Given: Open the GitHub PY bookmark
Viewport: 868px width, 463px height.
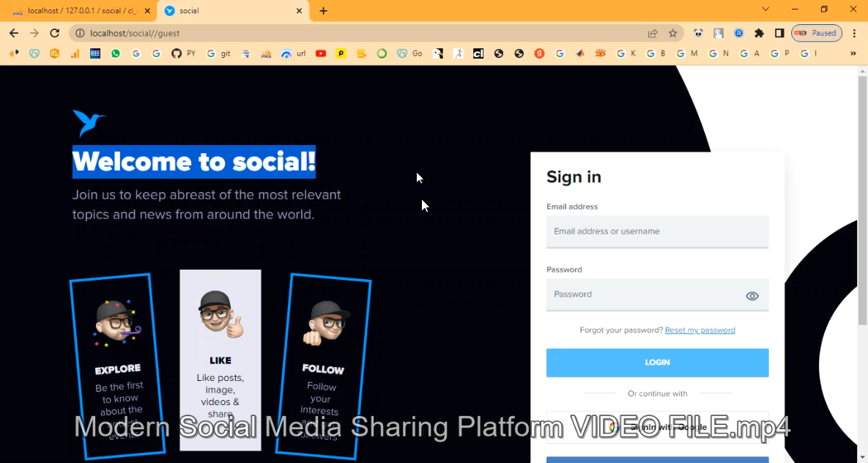Looking at the screenshot, I should (183, 53).
